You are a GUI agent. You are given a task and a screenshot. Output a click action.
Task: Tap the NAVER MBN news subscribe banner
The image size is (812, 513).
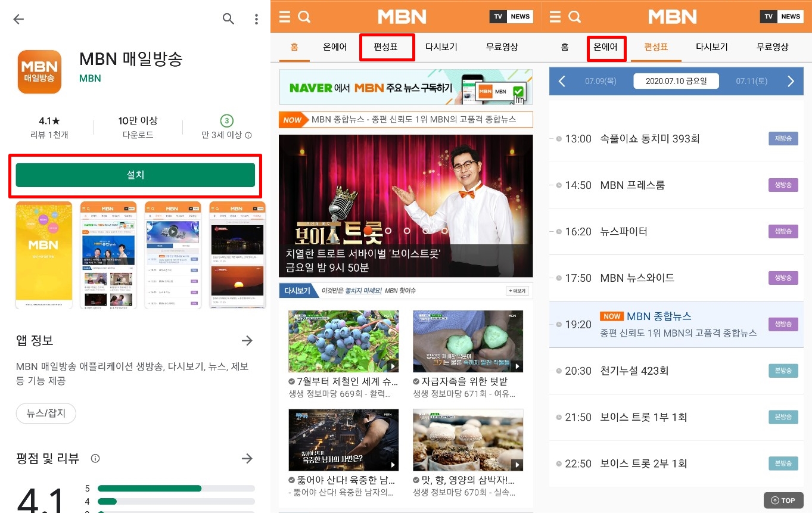click(x=406, y=88)
